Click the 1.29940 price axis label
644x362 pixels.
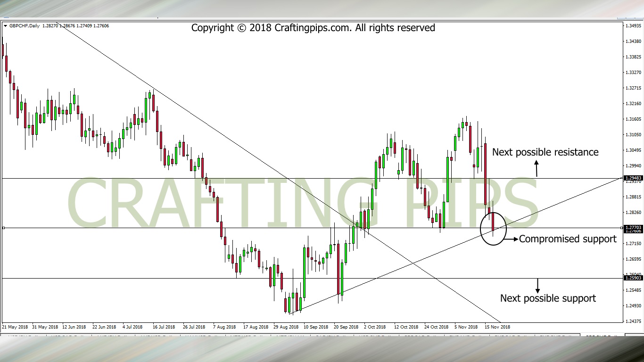tap(634, 166)
